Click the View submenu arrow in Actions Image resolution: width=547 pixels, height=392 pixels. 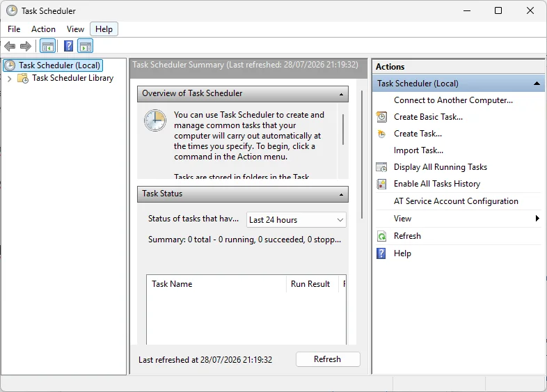[x=537, y=219]
